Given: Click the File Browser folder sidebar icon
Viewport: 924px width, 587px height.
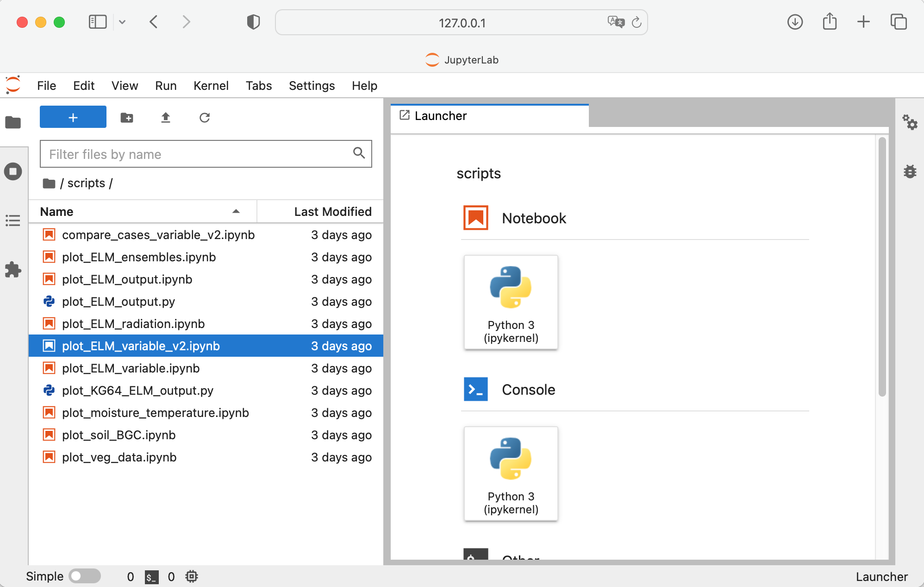Looking at the screenshot, I should click(x=13, y=122).
